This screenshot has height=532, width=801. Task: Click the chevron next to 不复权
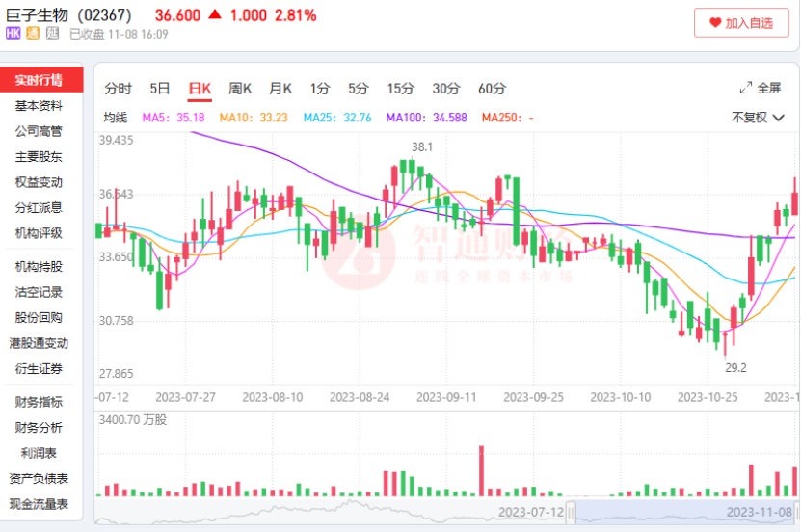click(x=778, y=118)
